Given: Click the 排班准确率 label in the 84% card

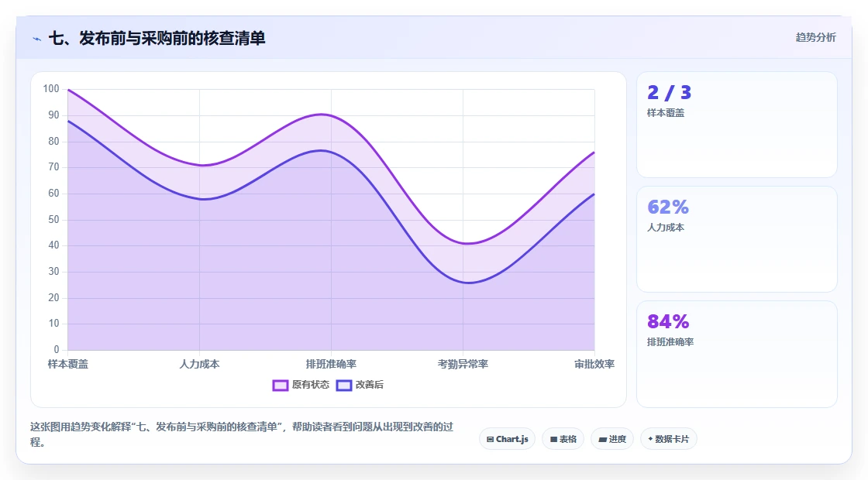Looking at the screenshot, I should [670, 341].
